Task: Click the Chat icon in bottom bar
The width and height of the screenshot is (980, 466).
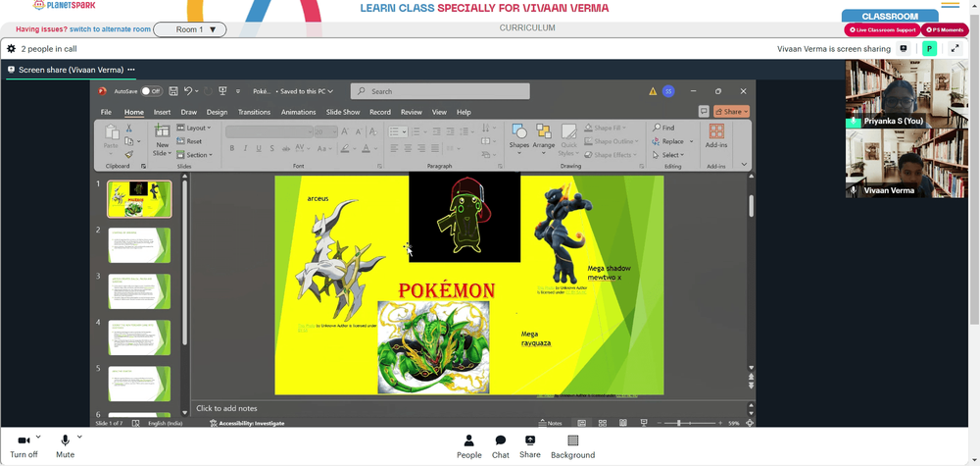Action: click(501, 440)
